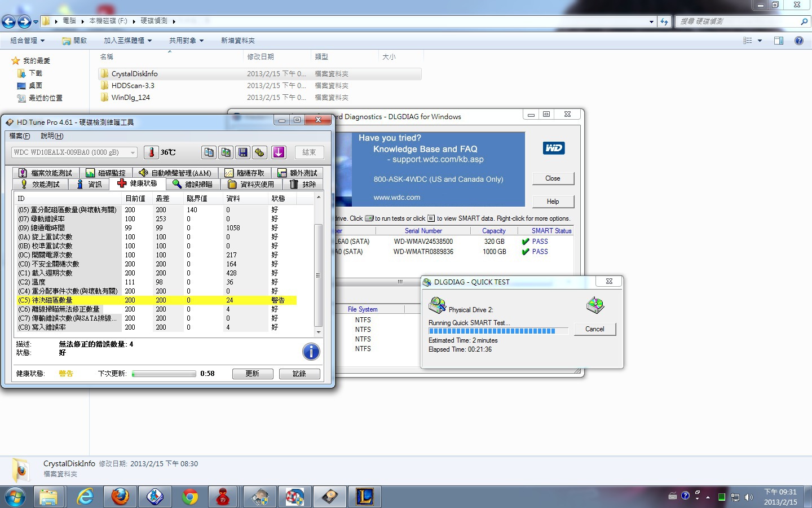Screen dimensions: 812x508
Task: Click the copy screenshot to clipboard icon
Action: (226, 152)
